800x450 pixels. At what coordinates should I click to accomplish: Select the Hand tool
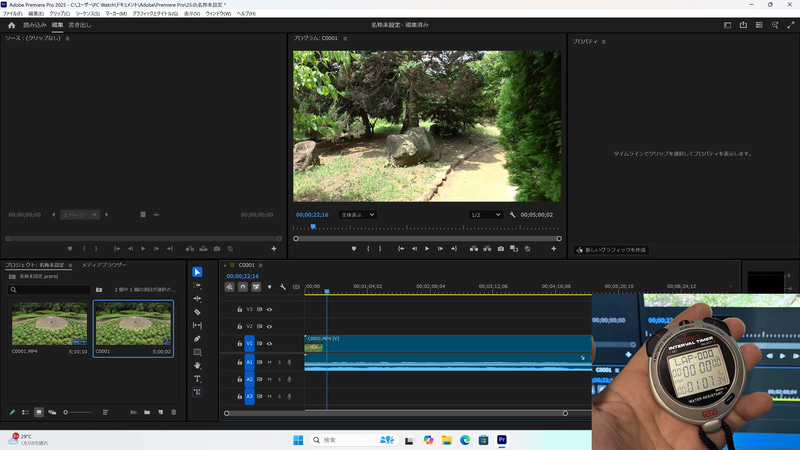tap(197, 365)
